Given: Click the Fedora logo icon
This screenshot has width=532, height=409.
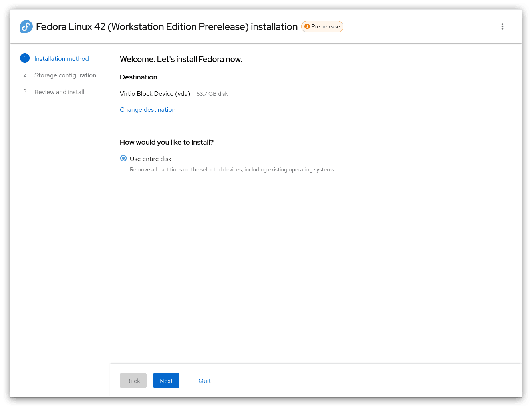Looking at the screenshot, I should [26, 26].
